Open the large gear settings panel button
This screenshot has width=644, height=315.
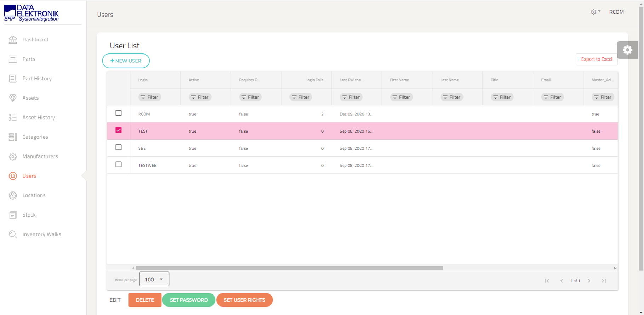pos(627,50)
